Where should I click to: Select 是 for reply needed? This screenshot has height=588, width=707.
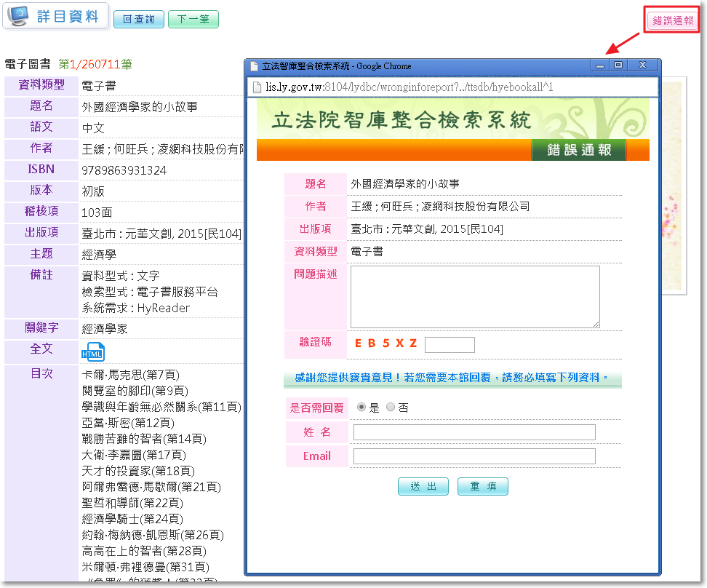[362, 408]
